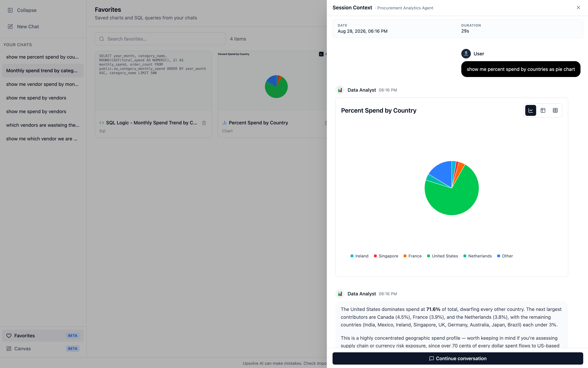Click the pie chart thumbnail in favorites
The image size is (588, 368).
pos(276,87)
